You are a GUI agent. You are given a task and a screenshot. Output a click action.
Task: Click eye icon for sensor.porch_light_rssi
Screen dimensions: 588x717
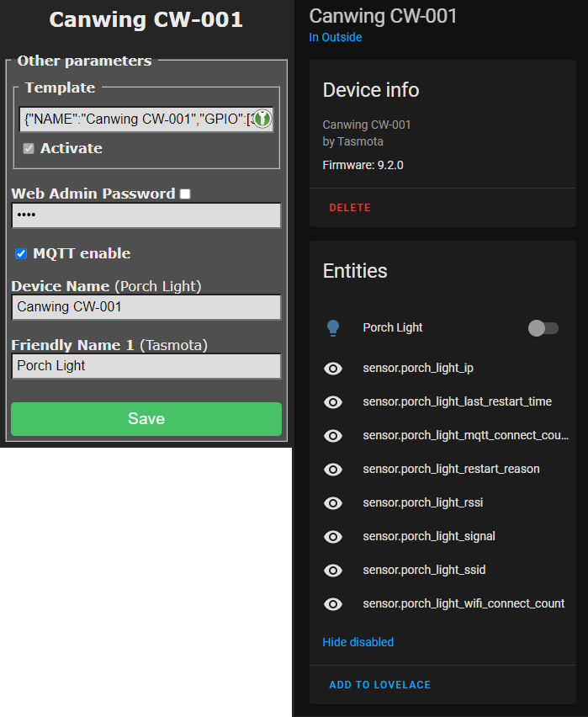(x=333, y=503)
